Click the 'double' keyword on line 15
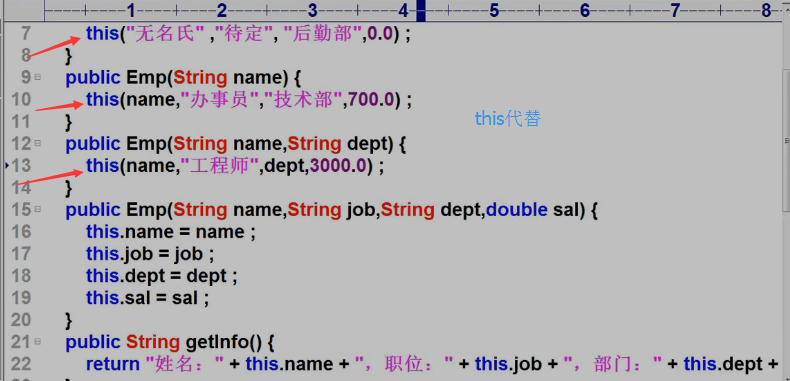This screenshot has height=381, width=790. click(x=517, y=210)
